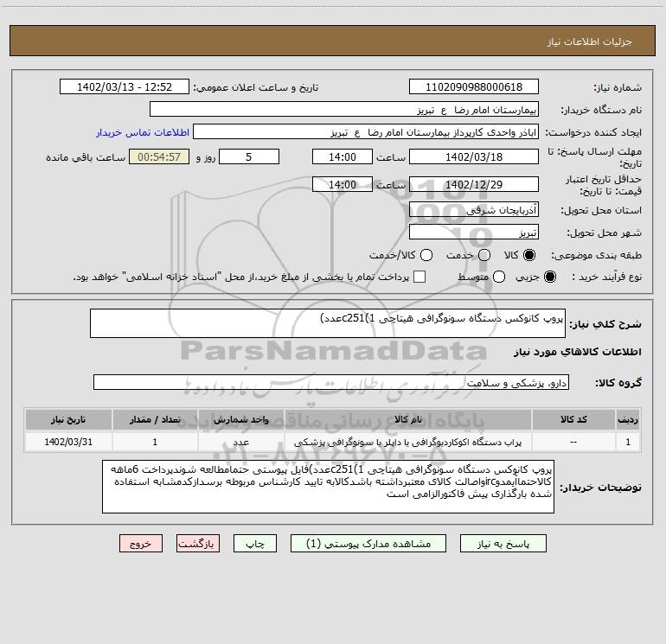666x644 pixels.
Task: Choose the جزیی purchase type radio
Action: pyautogui.click(x=549, y=277)
